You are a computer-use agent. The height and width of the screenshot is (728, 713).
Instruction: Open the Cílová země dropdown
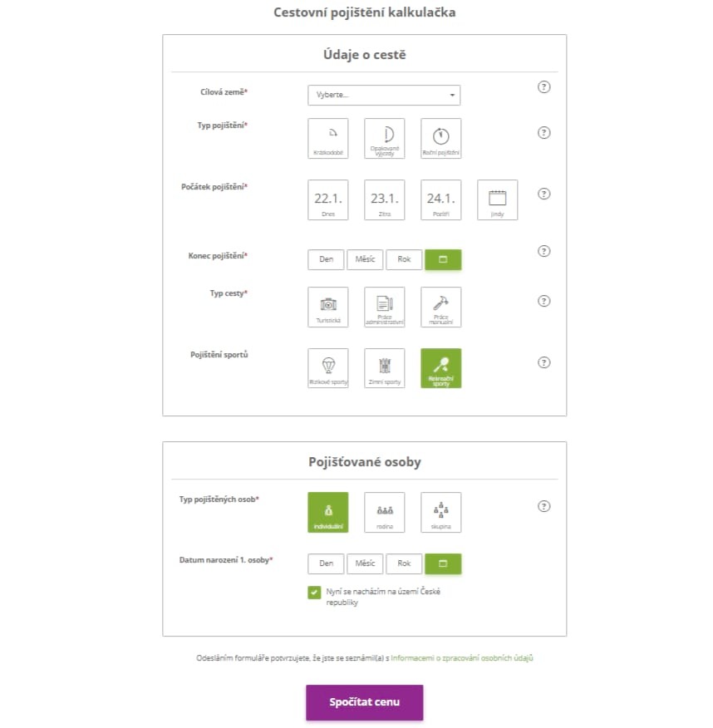click(384, 96)
